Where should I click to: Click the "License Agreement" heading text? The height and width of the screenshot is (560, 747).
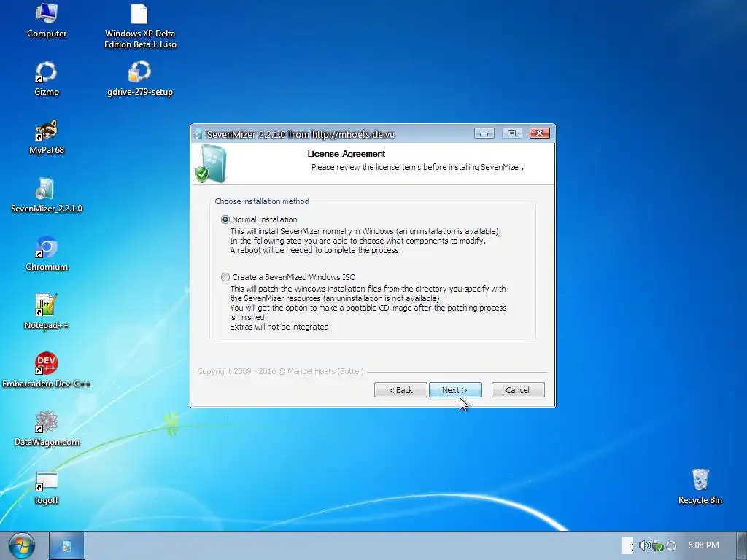[347, 154]
